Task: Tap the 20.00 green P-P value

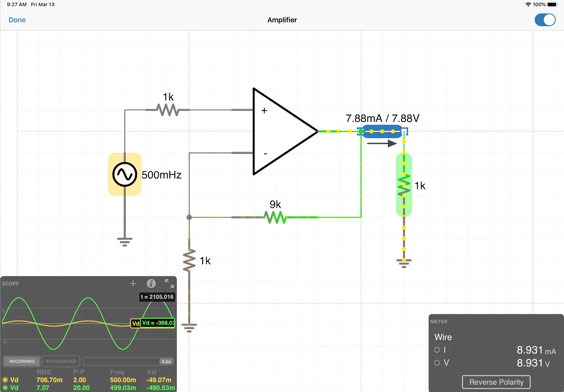Action: click(81, 388)
